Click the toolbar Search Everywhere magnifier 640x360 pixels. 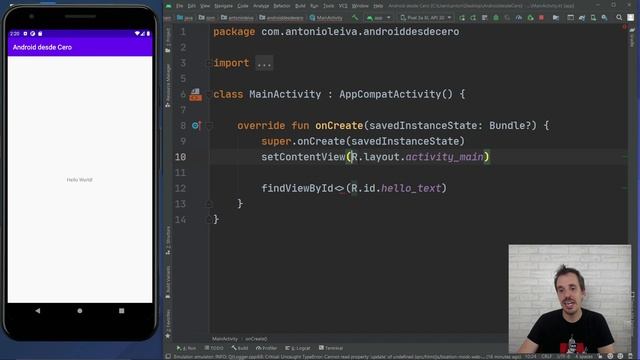click(619, 18)
